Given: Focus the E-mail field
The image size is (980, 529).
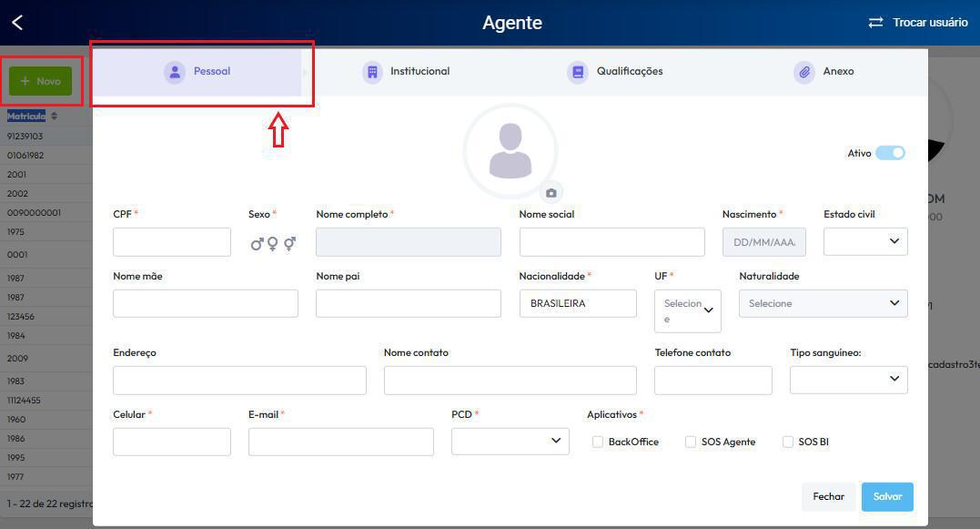Looking at the screenshot, I should [340, 443].
